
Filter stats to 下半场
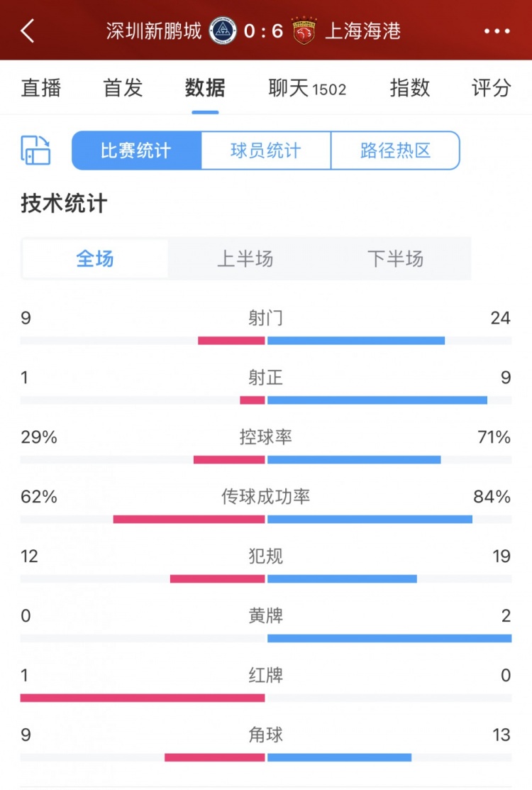tap(395, 258)
